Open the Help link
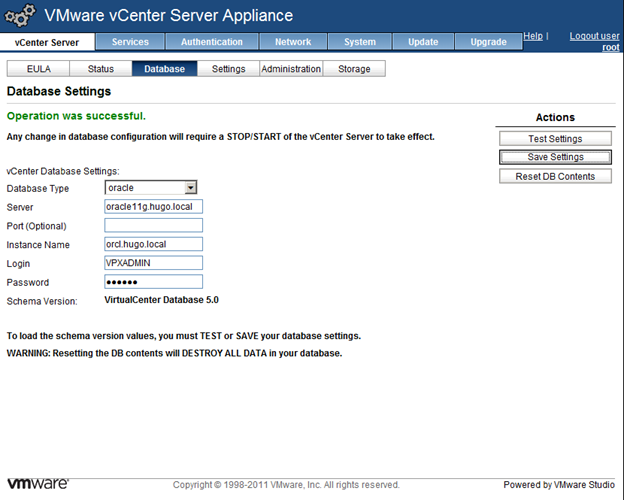This screenshot has height=500, width=624. 533,36
